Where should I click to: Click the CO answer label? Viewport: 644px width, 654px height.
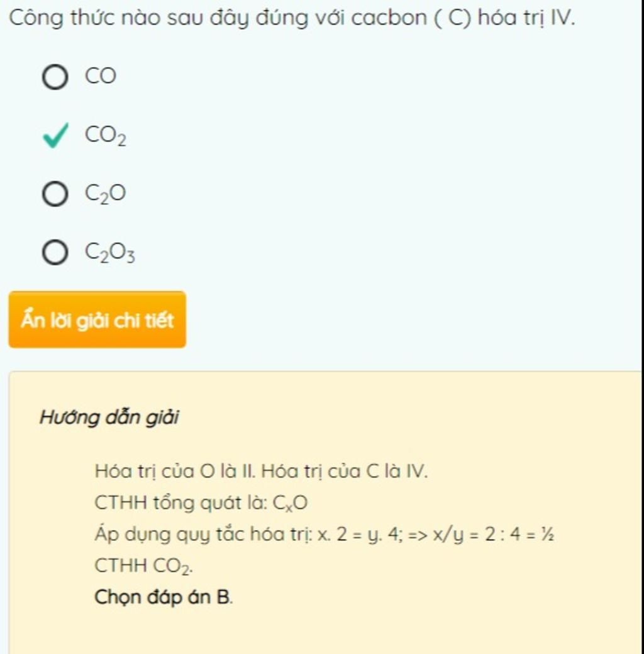(101, 76)
